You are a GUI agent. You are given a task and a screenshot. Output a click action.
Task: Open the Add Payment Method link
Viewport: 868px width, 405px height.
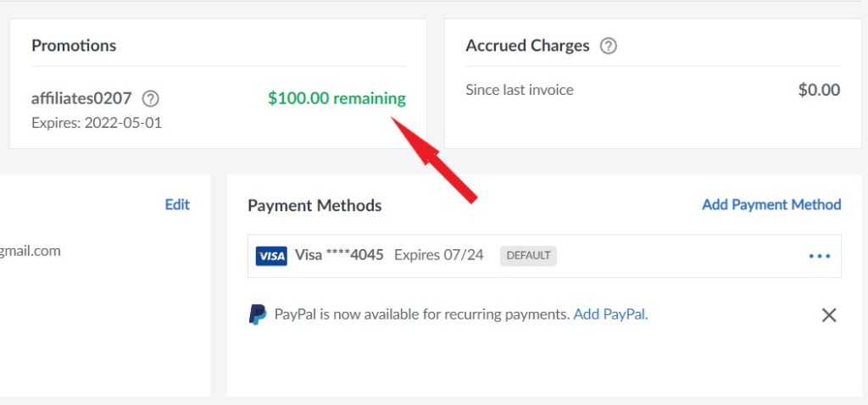click(771, 205)
